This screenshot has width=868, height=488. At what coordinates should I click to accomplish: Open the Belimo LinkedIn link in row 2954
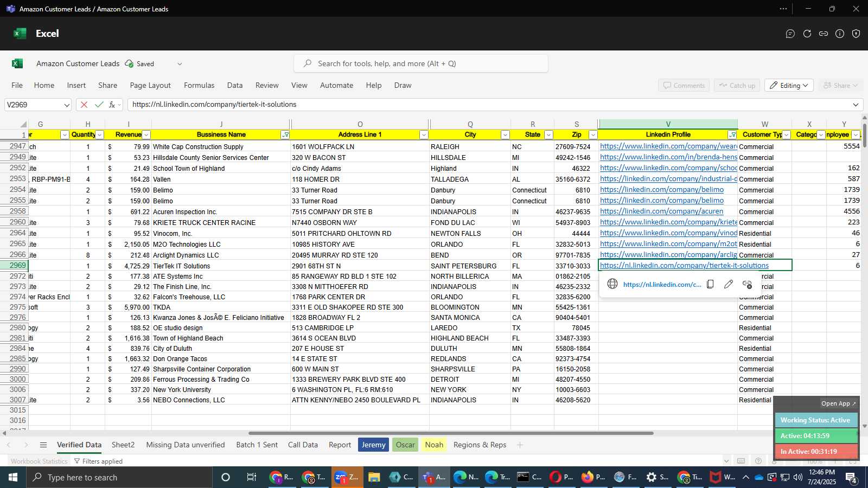click(x=662, y=190)
